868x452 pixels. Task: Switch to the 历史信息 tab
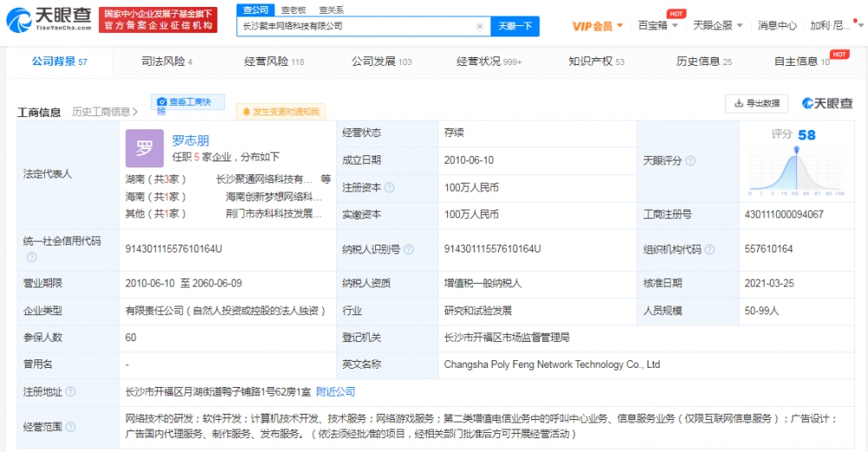[704, 62]
